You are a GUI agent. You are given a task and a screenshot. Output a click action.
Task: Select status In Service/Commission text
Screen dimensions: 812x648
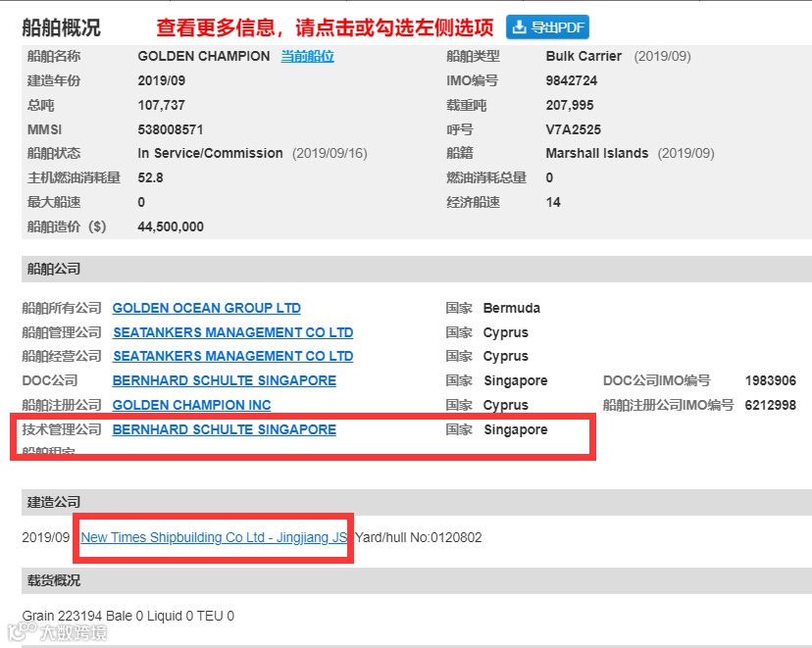[x=210, y=153]
